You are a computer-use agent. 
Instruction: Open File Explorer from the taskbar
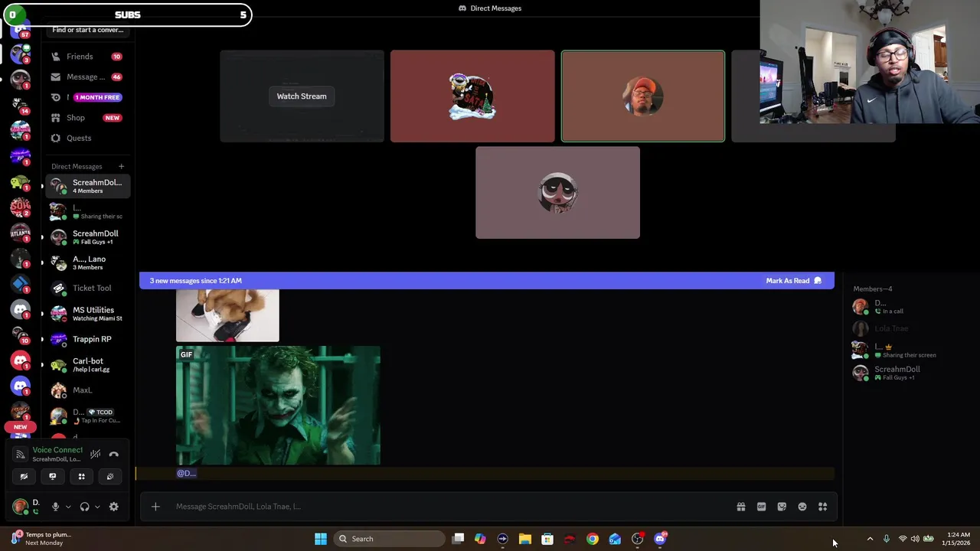525,539
